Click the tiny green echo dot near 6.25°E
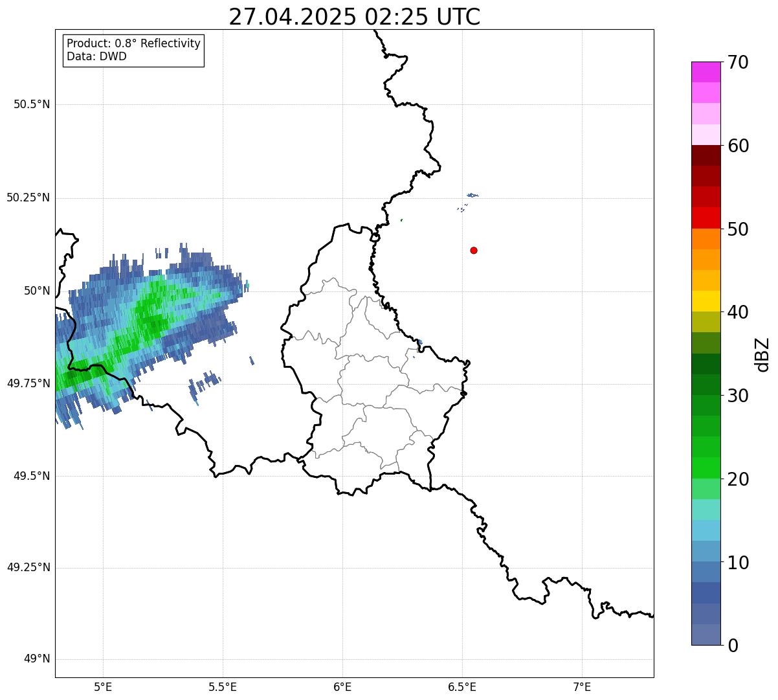778x700 pixels. tap(401, 220)
